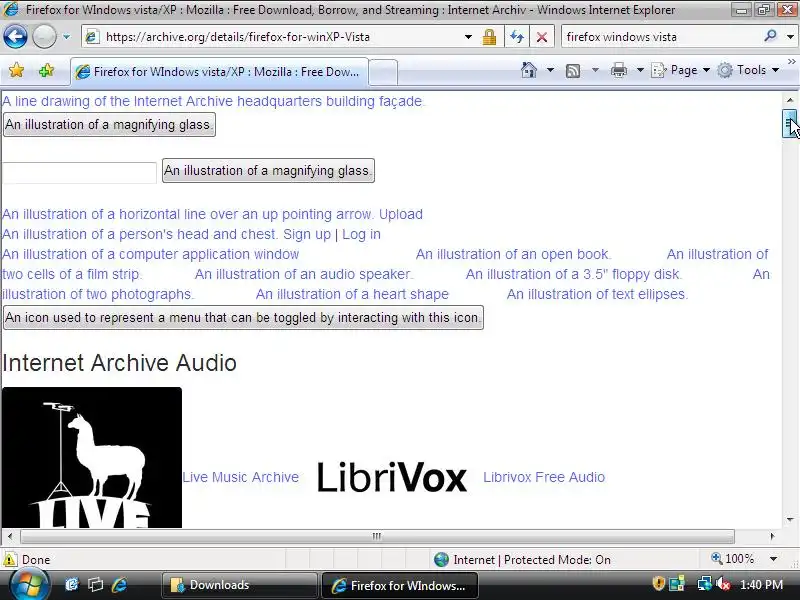Image resolution: width=800 pixels, height=600 pixels.
Task: Click the horizontal scrollbar thumb
Action: pos(377,536)
